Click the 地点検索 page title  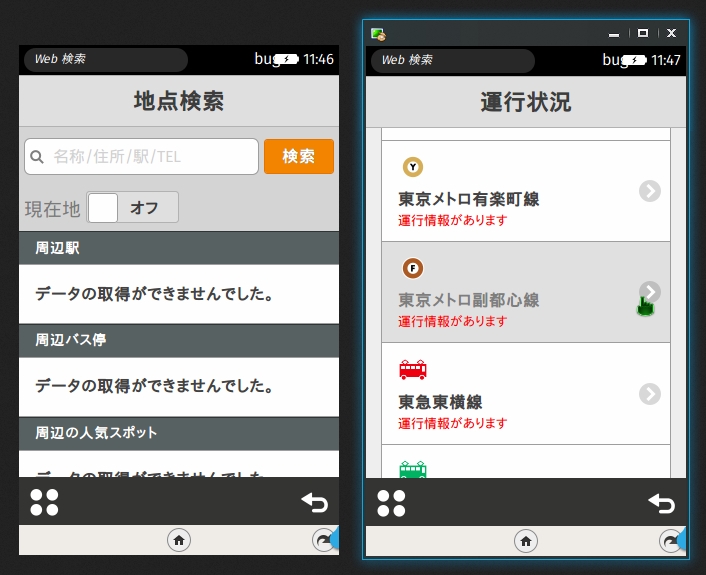pos(179,101)
